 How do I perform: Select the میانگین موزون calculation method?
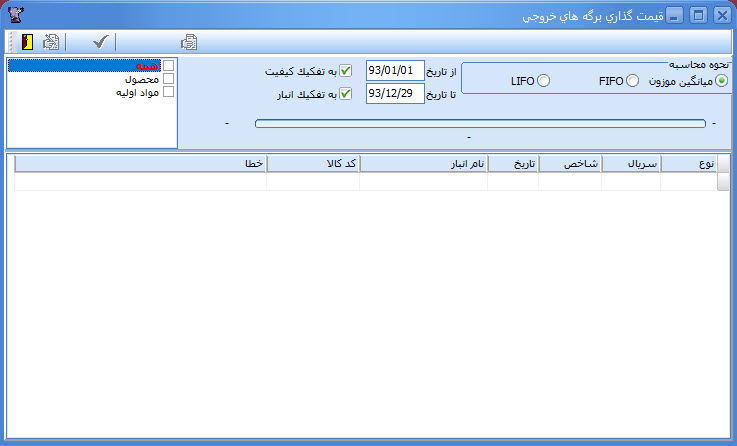click(722, 81)
